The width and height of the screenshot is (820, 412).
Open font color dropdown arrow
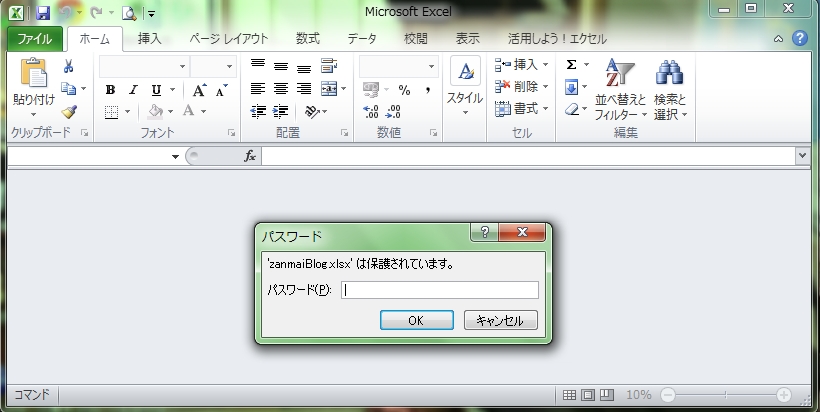203,111
